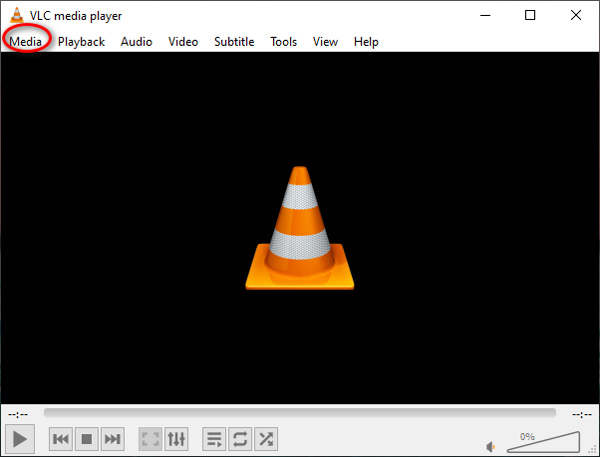Open the Tools menu
This screenshot has width=600, height=457.
tap(283, 41)
